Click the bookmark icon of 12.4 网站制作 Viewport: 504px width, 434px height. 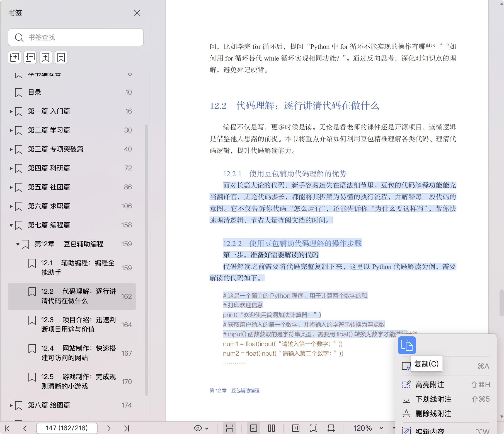[x=32, y=349]
